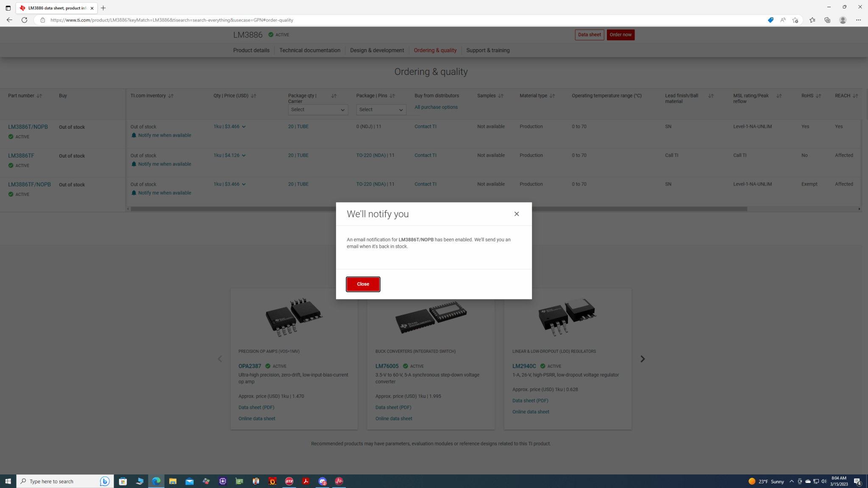Click the Order now button
The image size is (868, 488).
pyautogui.click(x=620, y=35)
